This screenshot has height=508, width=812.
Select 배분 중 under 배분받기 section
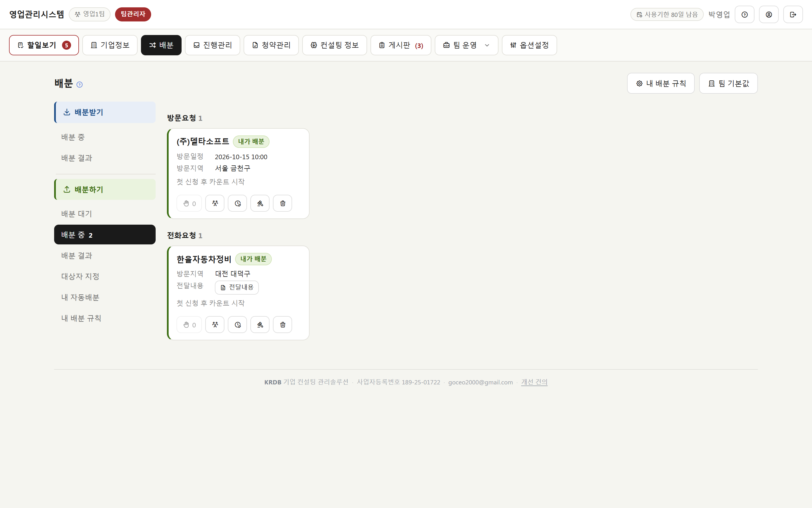coord(105,137)
